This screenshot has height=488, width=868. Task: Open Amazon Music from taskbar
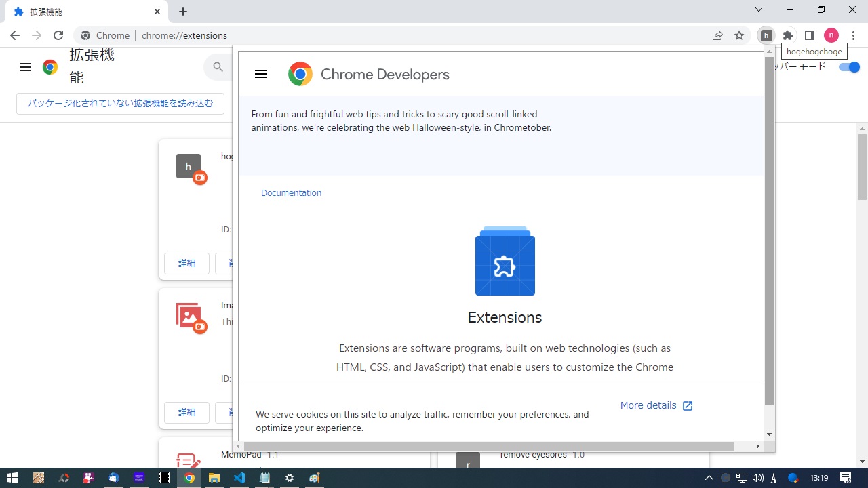139,478
